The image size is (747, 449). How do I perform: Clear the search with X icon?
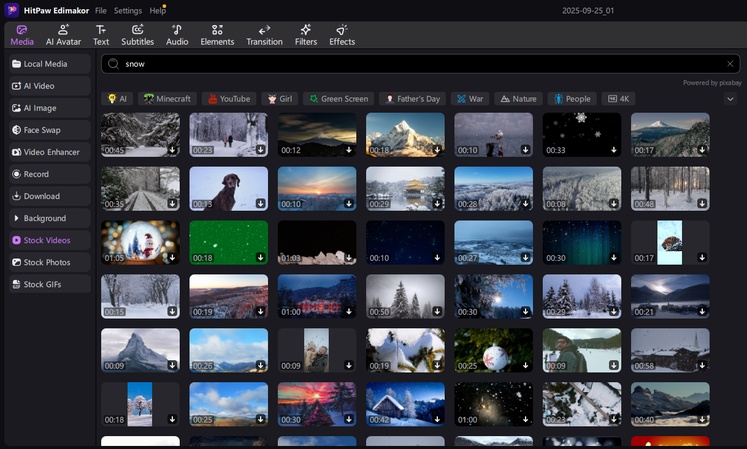pyautogui.click(x=730, y=63)
